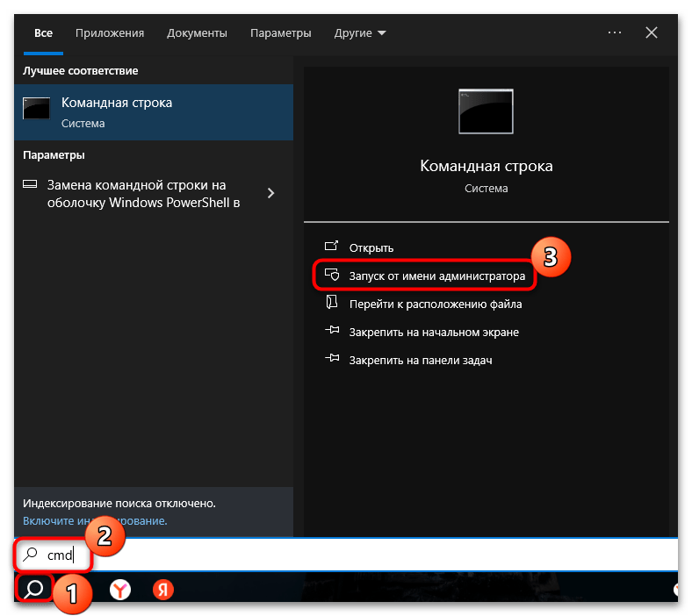Click the large Command Prompt preview thumbnail

pos(486,111)
